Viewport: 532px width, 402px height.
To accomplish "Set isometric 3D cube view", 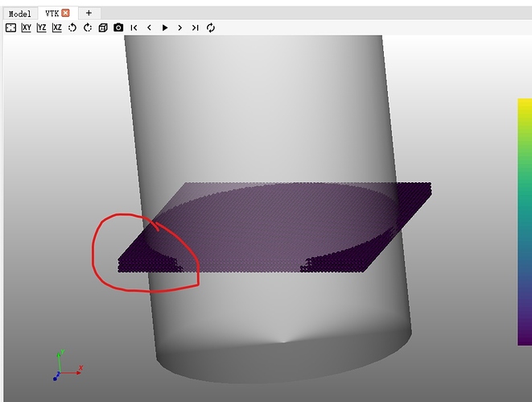I will point(103,27).
